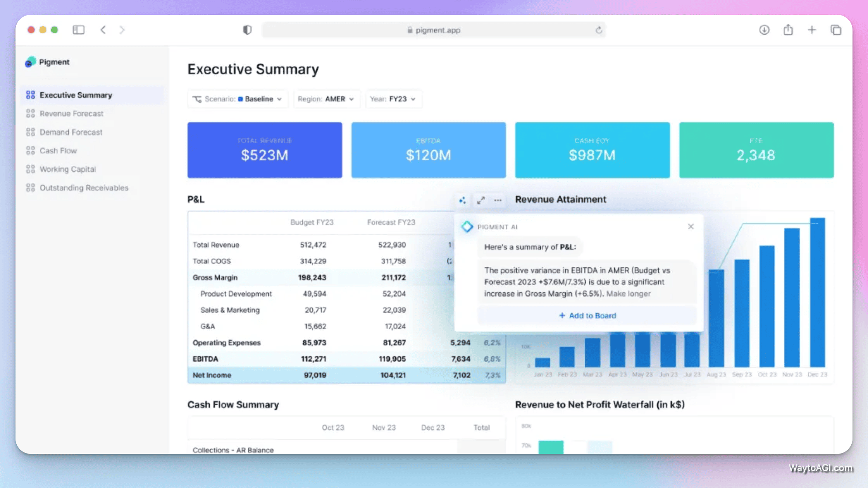Viewport: 868px width, 488px height.
Task: Show tab overview icon
Action: tap(836, 30)
